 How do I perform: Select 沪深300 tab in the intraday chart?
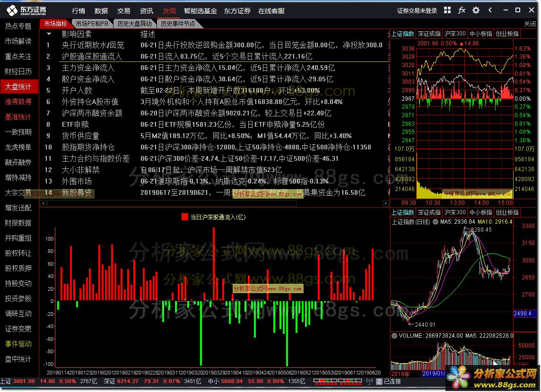[455, 34]
